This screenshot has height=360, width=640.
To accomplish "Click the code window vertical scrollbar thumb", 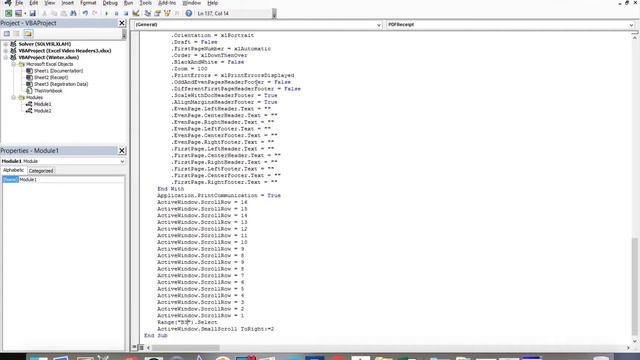I will tap(634, 286).
